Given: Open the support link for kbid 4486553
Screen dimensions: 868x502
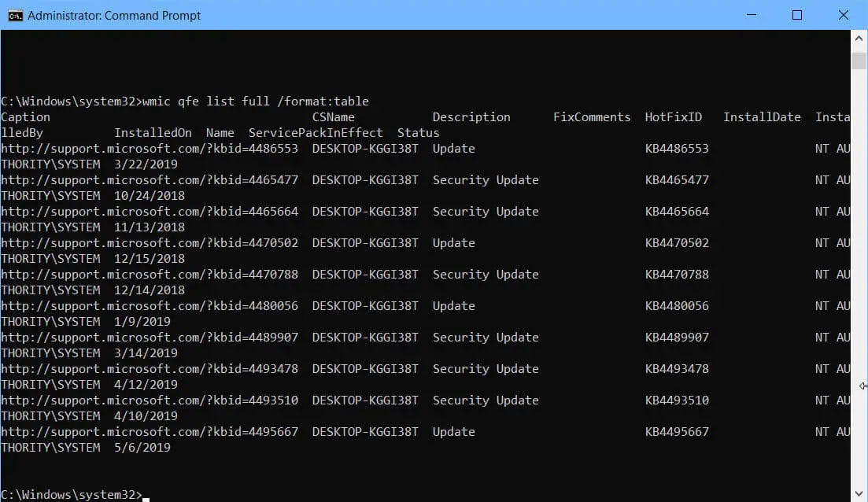Looking at the screenshot, I should [x=150, y=148].
